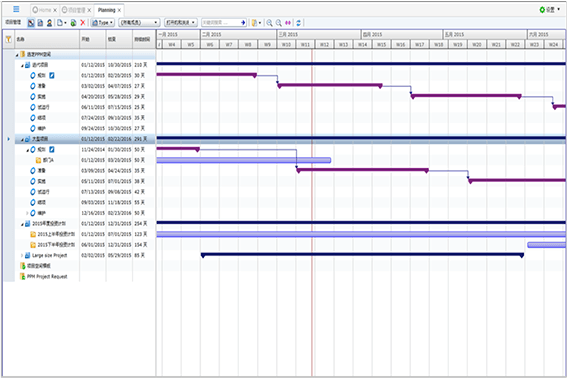The image size is (568, 380).
Task: Click the W17 week header
Action: pos(419,45)
